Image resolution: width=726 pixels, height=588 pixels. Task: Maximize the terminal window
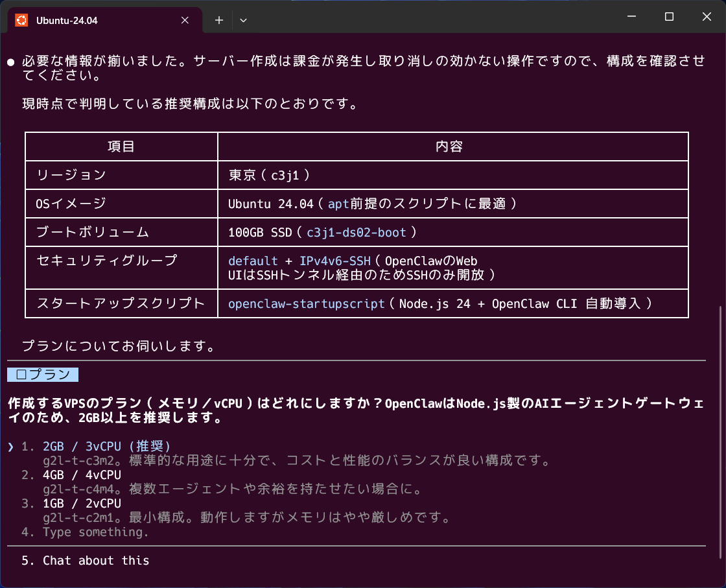(x=669, y=17)
